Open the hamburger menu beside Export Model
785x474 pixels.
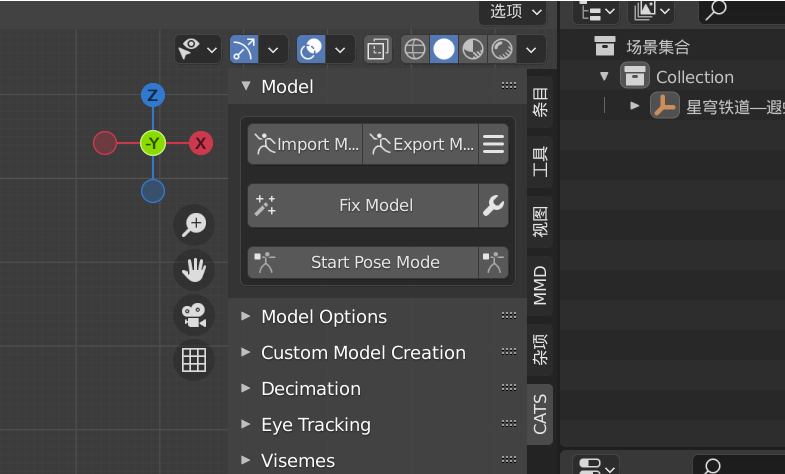(493, 144)
